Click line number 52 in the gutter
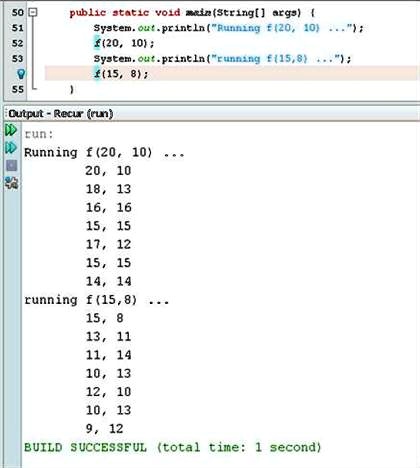This screenshot has height=468, width=420. click(x=18, y=43)
